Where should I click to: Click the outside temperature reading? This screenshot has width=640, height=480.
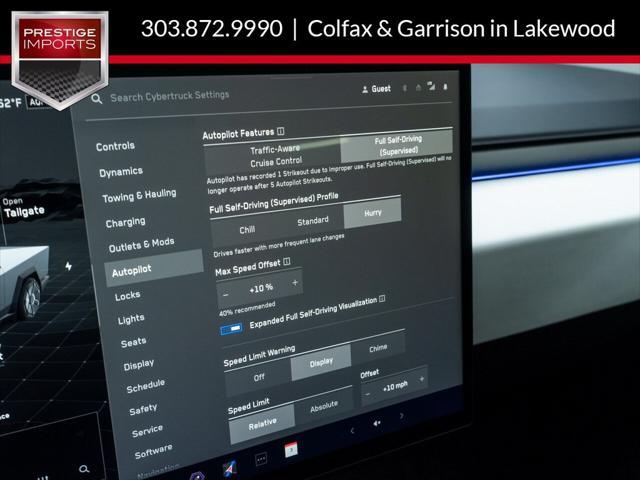11,103
